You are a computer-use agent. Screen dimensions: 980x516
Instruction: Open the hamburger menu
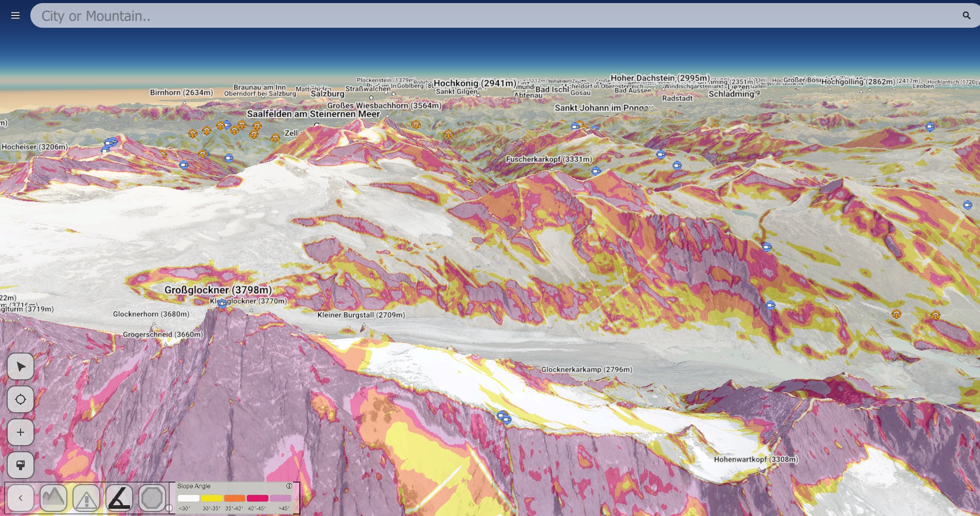tap(15, 15)
